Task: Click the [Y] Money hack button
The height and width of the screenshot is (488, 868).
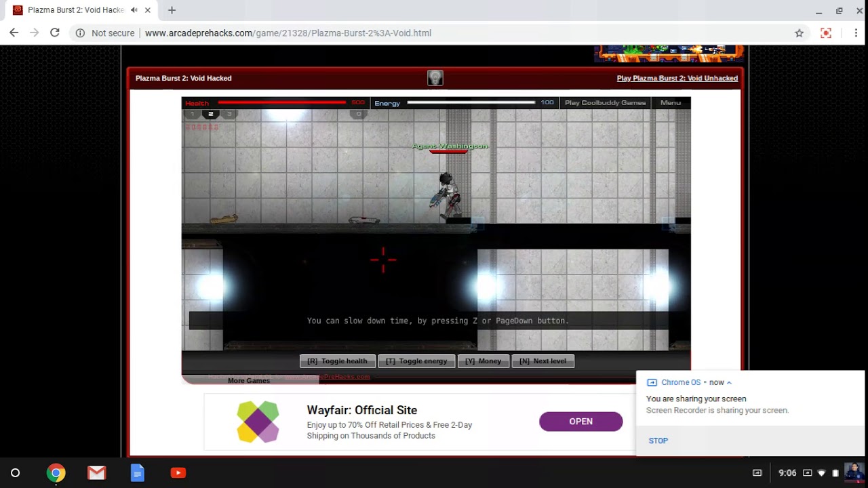Action: click(x=483, y=361)
